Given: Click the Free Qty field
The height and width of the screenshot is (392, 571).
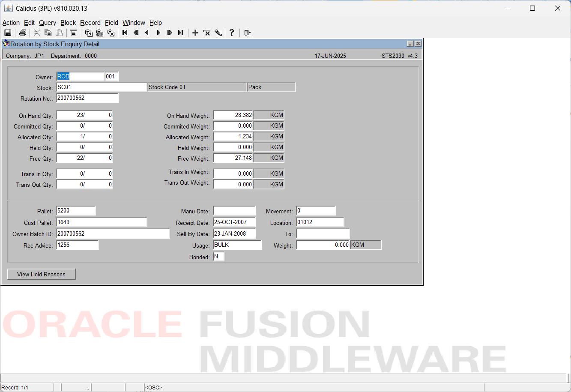Looking at the screenshot, I should point(84,158).
